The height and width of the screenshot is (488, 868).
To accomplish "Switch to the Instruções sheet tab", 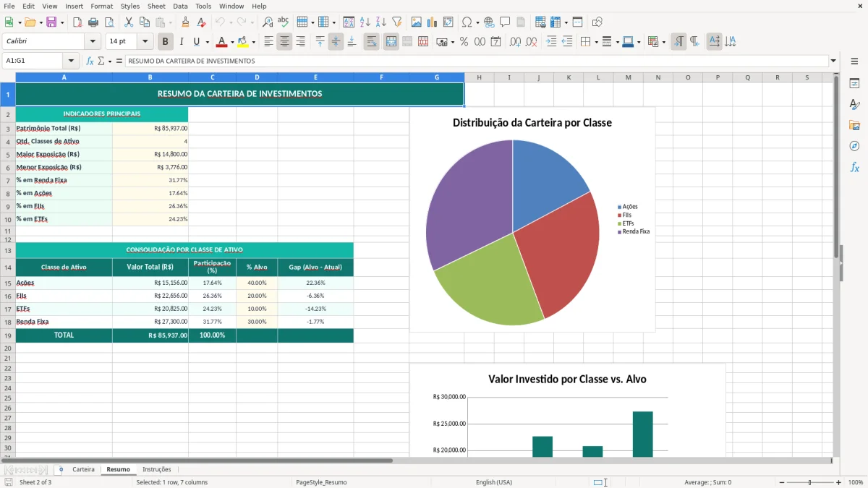I will (157, 469).
